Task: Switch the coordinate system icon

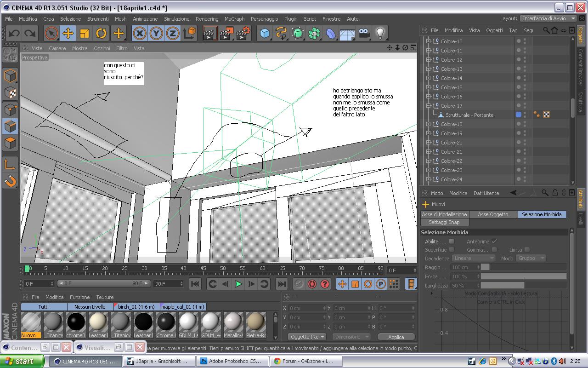Action: point(190,33)
